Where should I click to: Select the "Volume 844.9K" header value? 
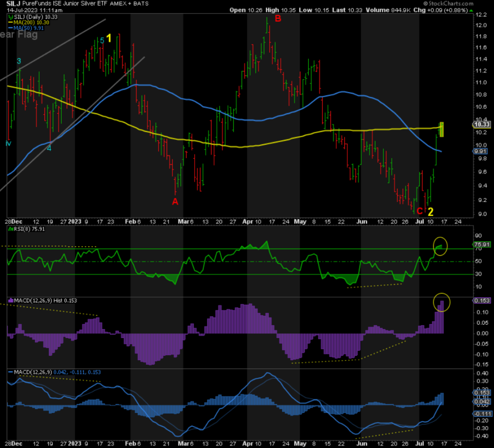(388, 10)
